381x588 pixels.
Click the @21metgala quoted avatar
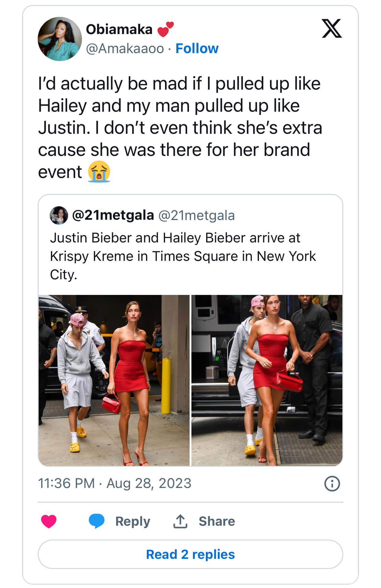point(59,215)
